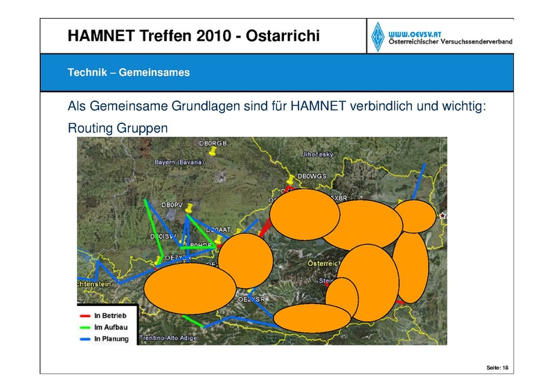
Task: Click the flat orange ellipse at the map's bottom
Action: coord(312,318)
